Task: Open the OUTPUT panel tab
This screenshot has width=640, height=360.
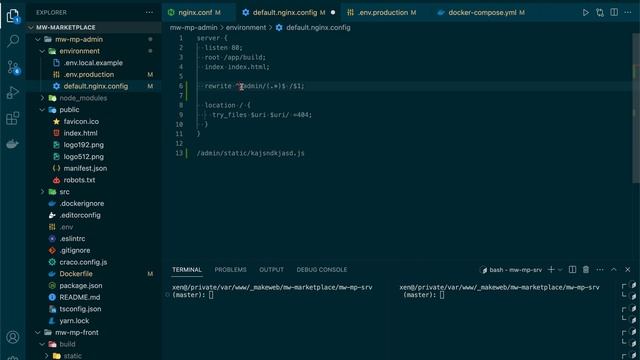Action: 271,270
